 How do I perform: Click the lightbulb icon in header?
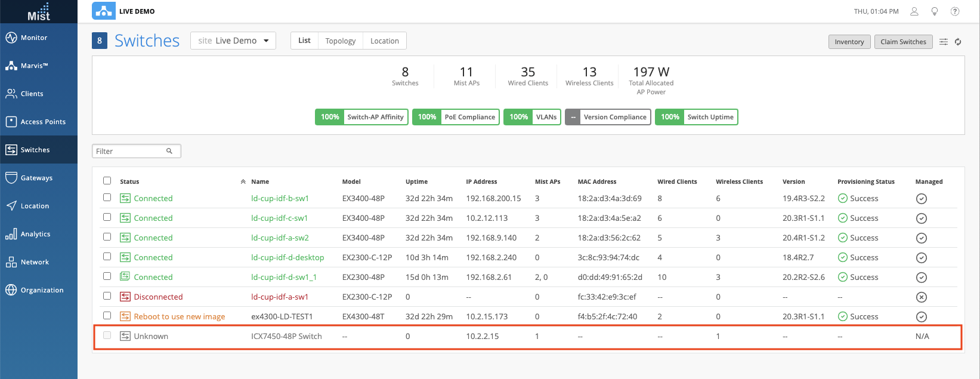pos(935,11)
